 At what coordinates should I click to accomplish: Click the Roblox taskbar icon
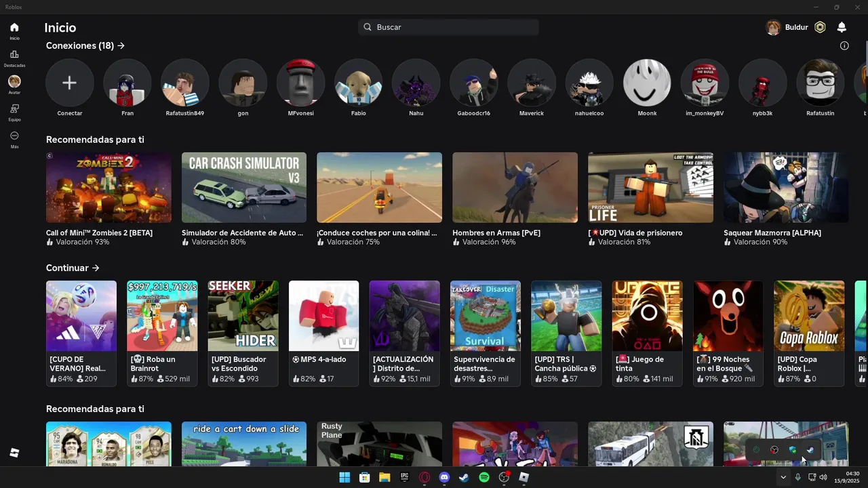pos(524,477)
